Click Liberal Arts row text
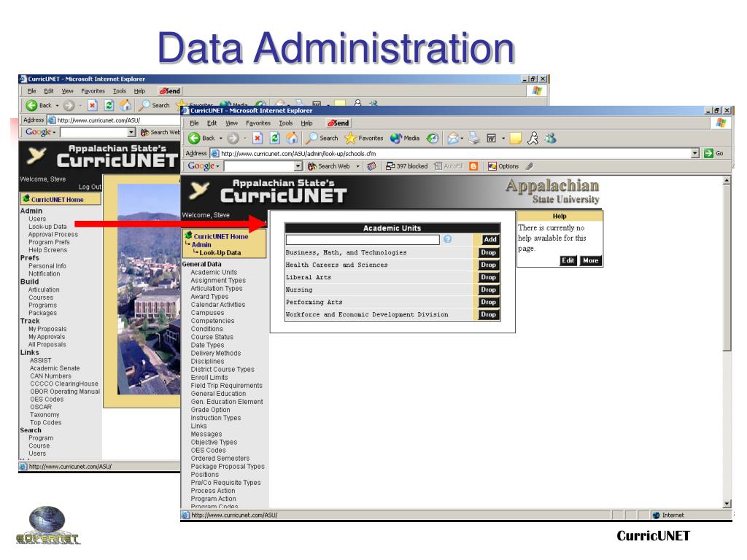The image size is (747, 560). pyautogui.click(x=309, y=277)
